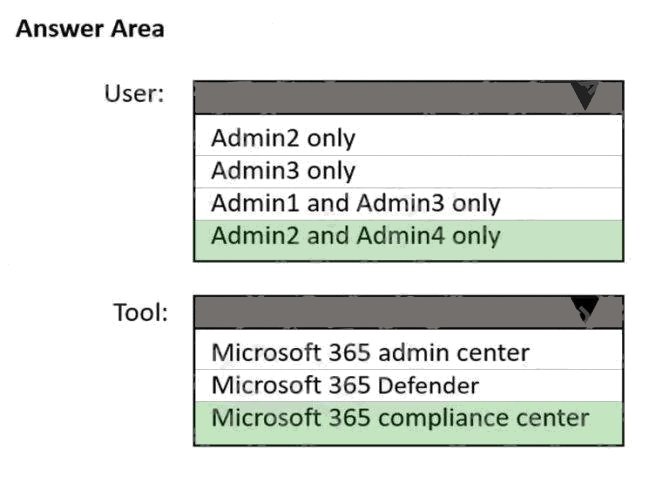656x477 pixels.
Task: Click the gray User combo box bar
Action: coord(380,98)
